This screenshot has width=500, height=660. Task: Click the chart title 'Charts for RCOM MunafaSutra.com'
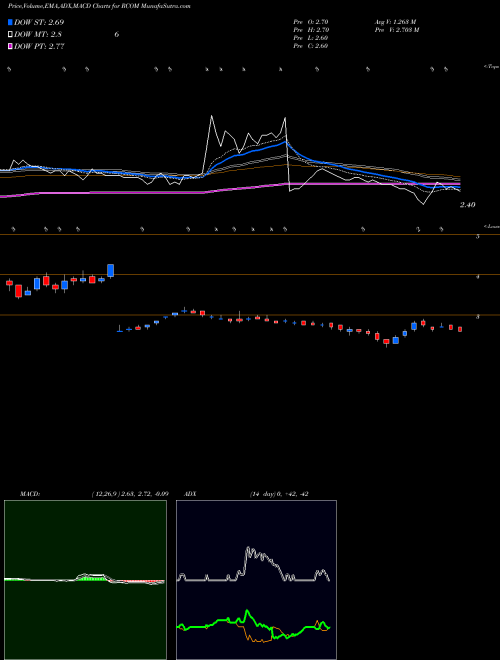tap(140, 6)
